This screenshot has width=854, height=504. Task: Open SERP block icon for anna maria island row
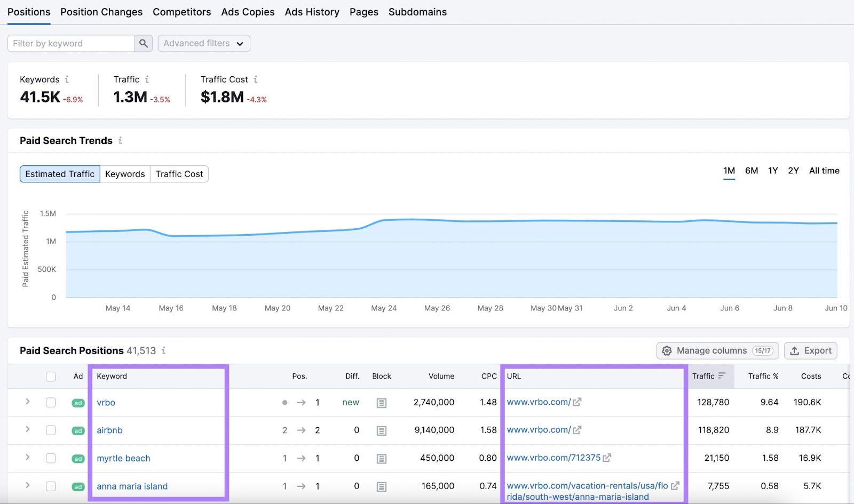(382, 486)
